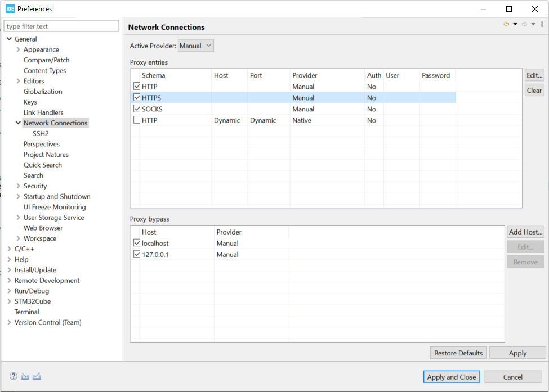Click the help question mark icon
Screen dimensions: 549x392
click(14, 376)
